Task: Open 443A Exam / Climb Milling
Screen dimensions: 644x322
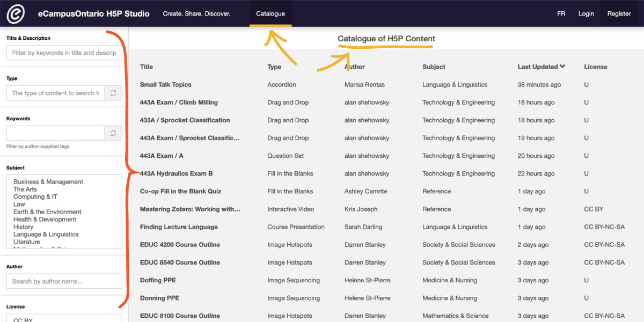Action: (x=179, y=103)
